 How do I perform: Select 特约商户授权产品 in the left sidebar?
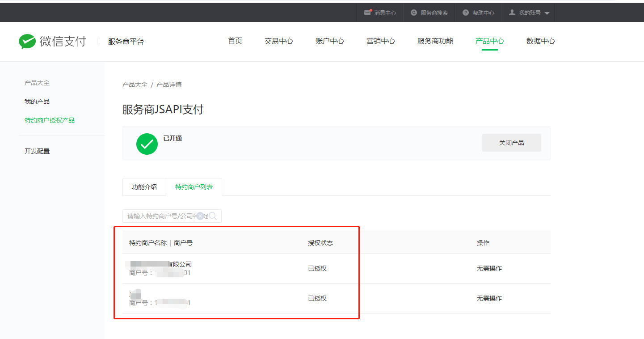tap(50, 120)
